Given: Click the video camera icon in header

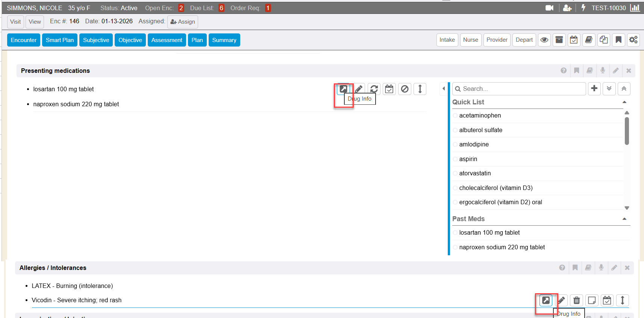Looking at the screenshot, I should (549, 8).
